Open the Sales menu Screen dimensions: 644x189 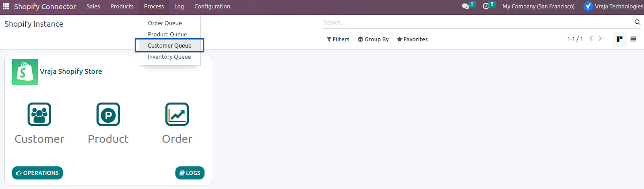coord(93,6)
